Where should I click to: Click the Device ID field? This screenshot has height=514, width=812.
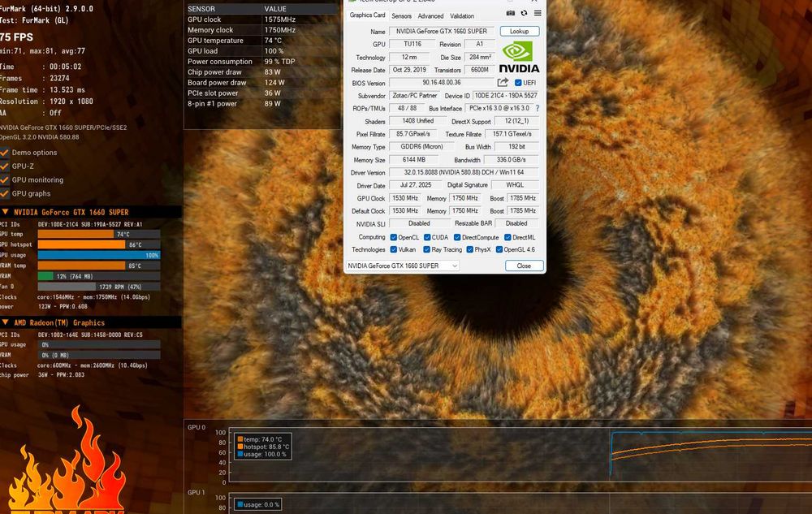[505, 95]
